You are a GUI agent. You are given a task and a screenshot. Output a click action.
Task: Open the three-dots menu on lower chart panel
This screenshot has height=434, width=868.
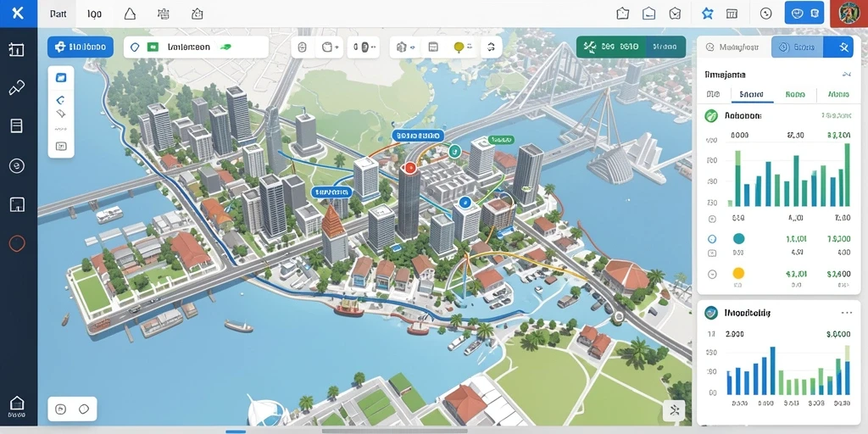coord(847,313)
